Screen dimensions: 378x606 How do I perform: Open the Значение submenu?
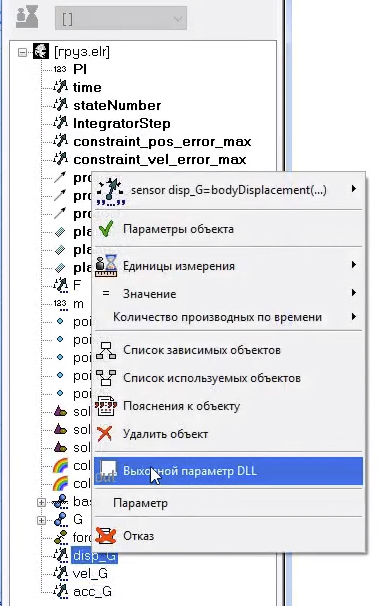tap(228, 294)
